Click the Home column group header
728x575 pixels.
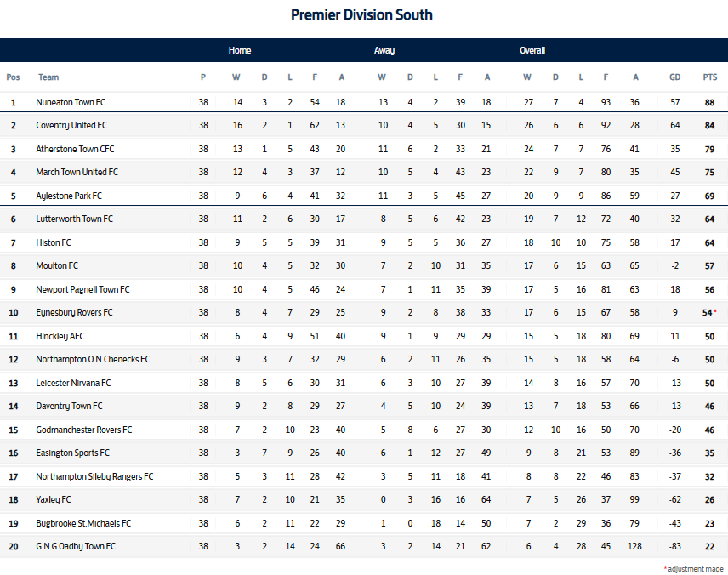tap(240, 51)
